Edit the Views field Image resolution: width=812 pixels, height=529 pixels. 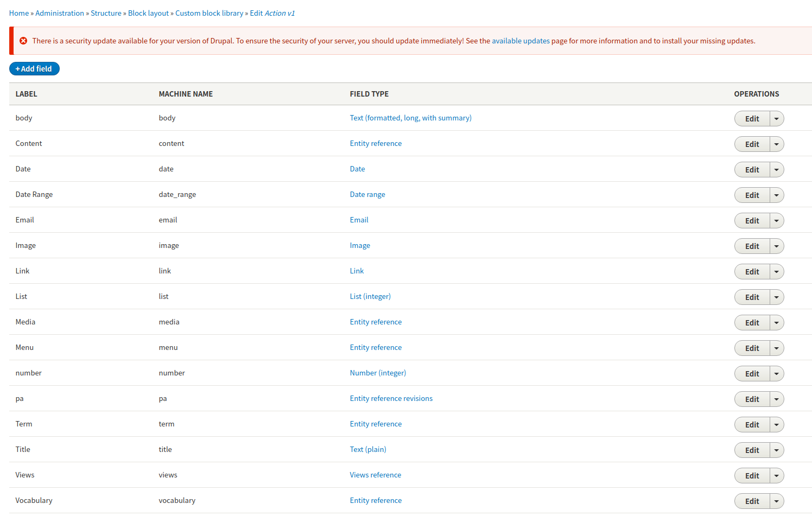[x=752, y=476]
